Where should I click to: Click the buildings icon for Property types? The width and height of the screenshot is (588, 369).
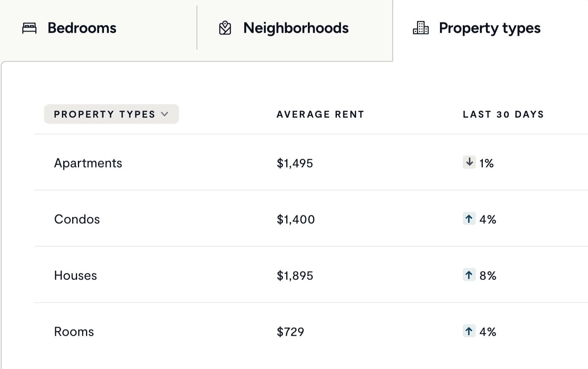click(421, 28)
